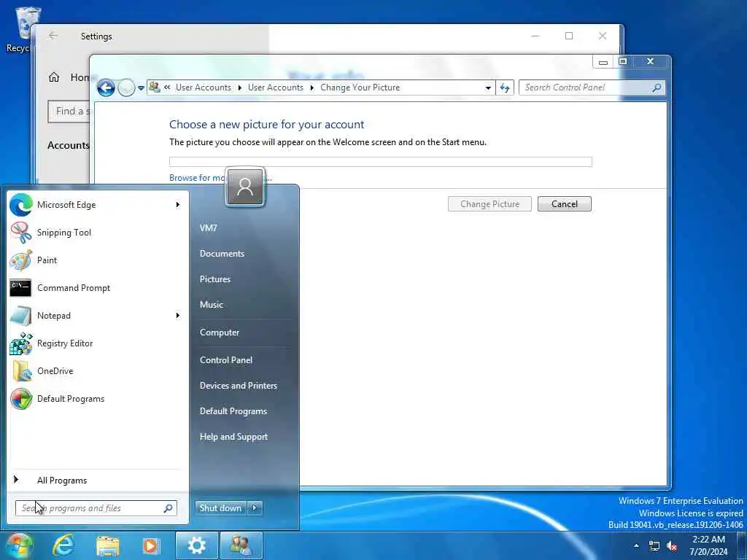
Task: Expand breadcrumb arrow before Change Your Picture
Action: point(312,87)
